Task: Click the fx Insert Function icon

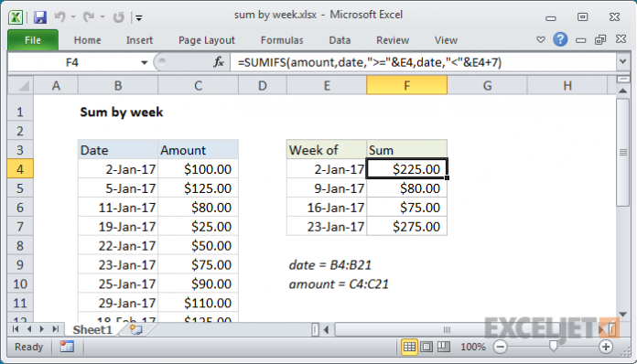Action: (x=219, y=62)
